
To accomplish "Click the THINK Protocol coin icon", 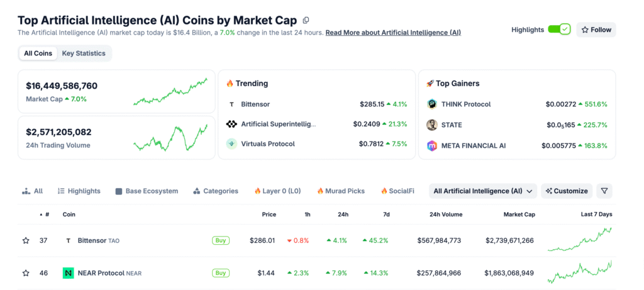I will [432, 104].
